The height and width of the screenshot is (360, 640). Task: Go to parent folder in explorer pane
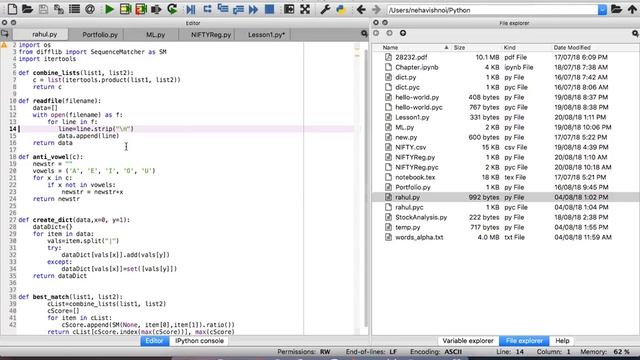[x=403, y=33]
